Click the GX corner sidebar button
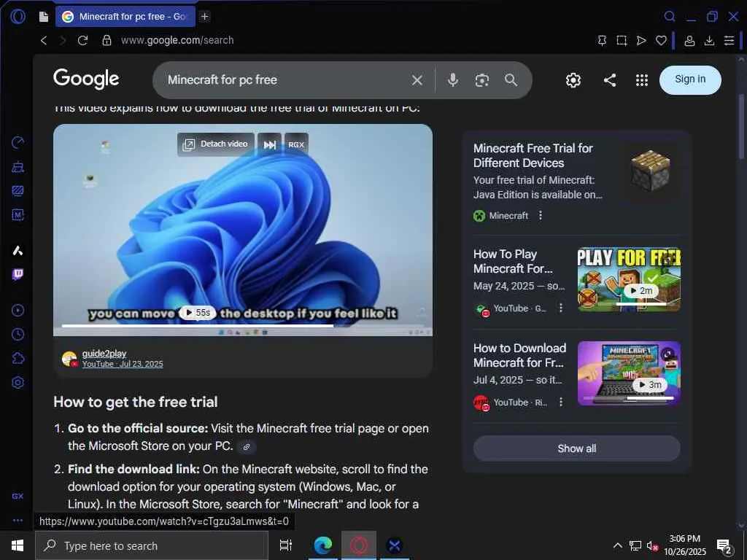747x560 pixels. (18, 496)
